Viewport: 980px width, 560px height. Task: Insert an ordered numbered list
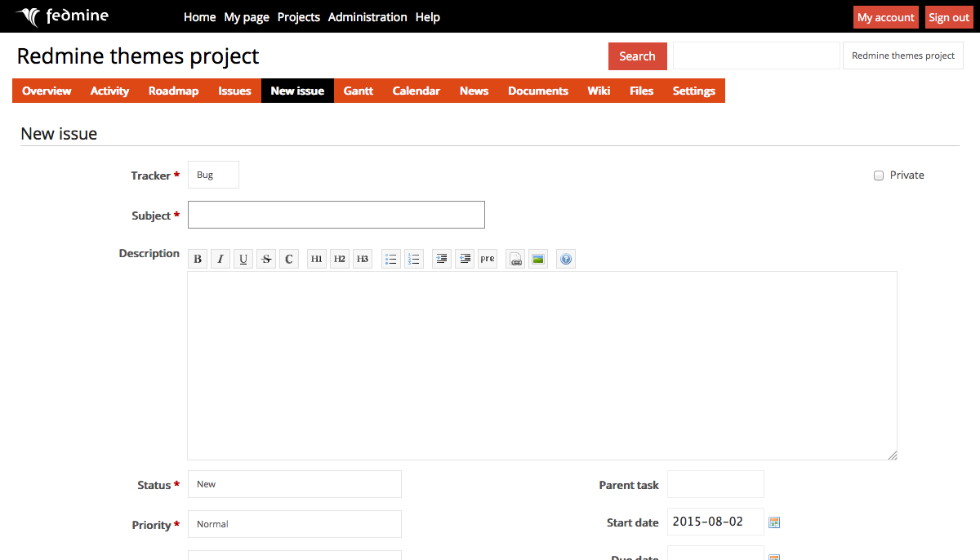(414, 259)
